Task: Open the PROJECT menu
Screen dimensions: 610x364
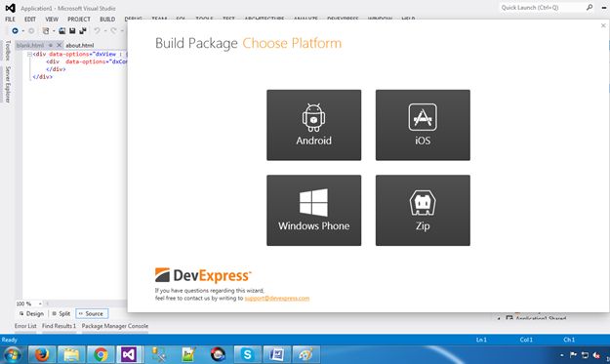Action: coord(79,20)
